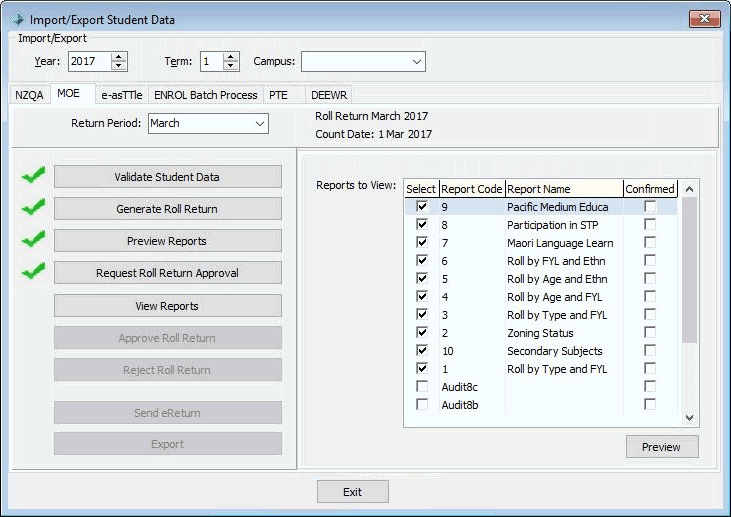Click Preview Reports button
This screenshot has height=517, width=731.
coord(168,241)
